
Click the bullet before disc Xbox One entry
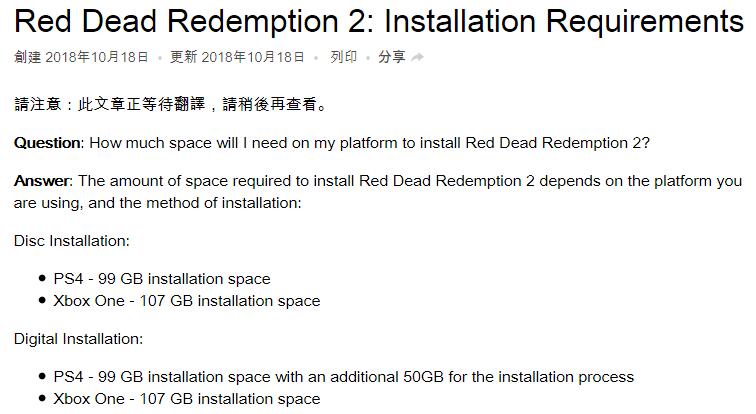42,300
